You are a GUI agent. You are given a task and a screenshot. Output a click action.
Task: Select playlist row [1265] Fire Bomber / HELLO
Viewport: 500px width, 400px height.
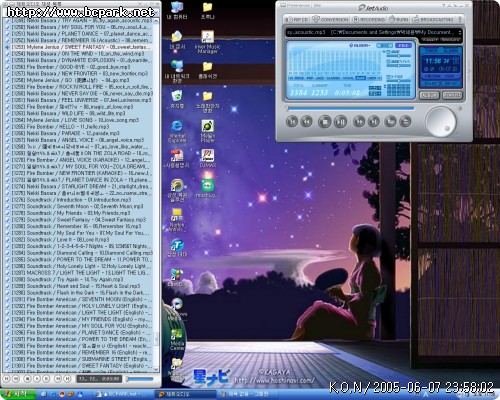79,127
